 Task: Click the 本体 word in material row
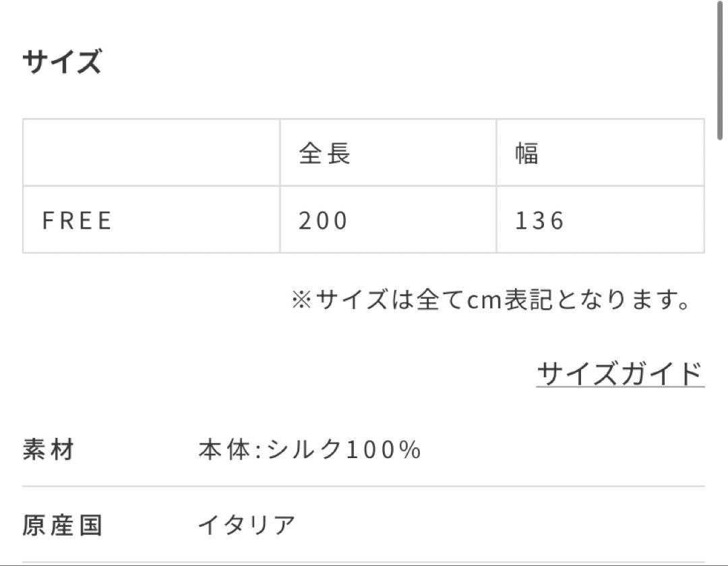coord(224,449)
